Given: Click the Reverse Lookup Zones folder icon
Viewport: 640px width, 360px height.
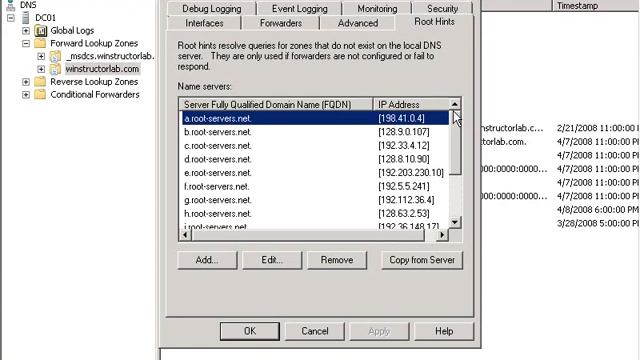Looking at the screenshot, I should (x=40, y=82).
